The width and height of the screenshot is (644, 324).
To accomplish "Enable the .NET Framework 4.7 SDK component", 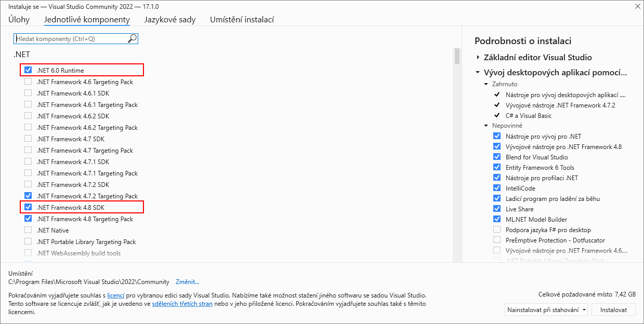I will 28,139.
